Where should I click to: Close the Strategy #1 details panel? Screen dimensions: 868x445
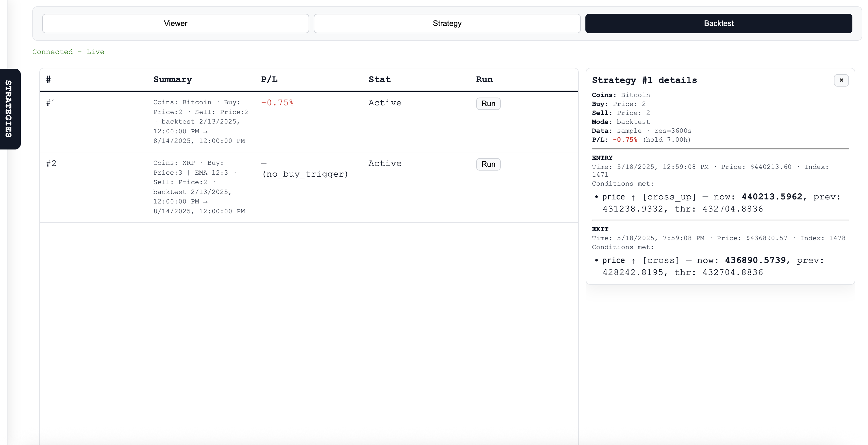coord(841,80)
